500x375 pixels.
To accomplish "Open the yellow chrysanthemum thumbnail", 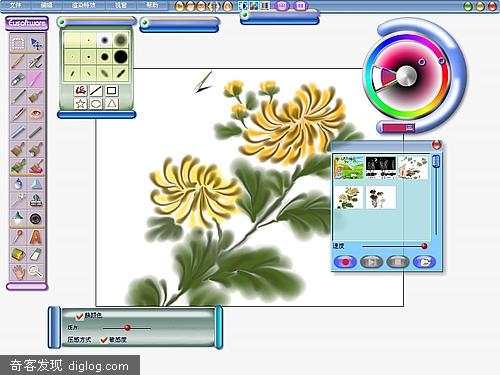I will (349, 197).
